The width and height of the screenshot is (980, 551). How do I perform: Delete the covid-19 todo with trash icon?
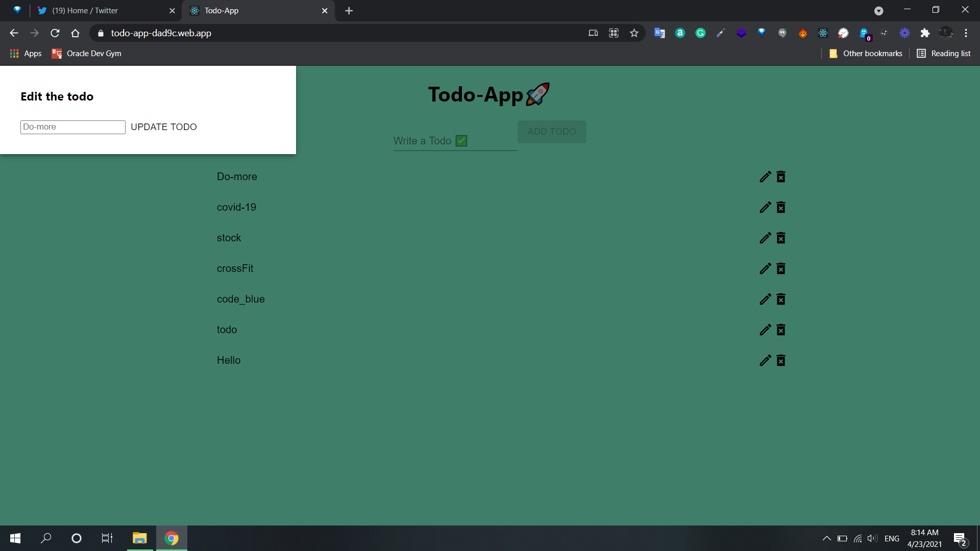click(x=781, y=207)
